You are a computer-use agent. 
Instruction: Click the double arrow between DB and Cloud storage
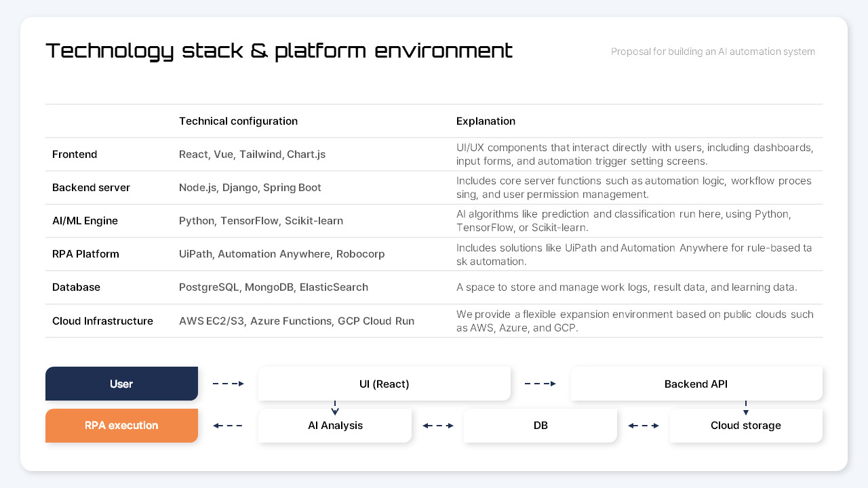pyautogui.click(x=644, y=426)
